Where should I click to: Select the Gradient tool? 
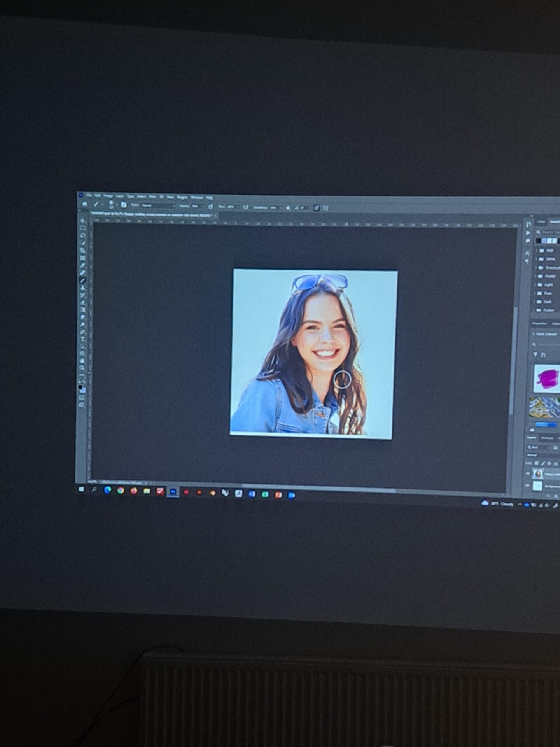[82, 309]
